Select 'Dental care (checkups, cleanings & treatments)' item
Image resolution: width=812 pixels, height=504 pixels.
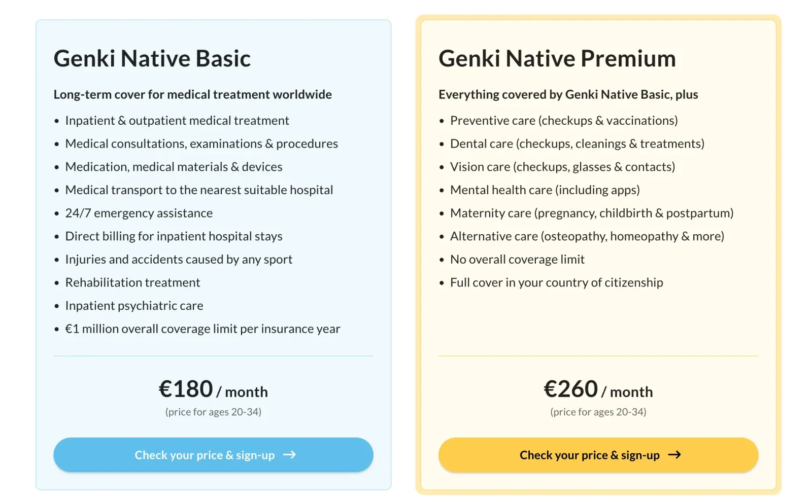coord(577,143)
